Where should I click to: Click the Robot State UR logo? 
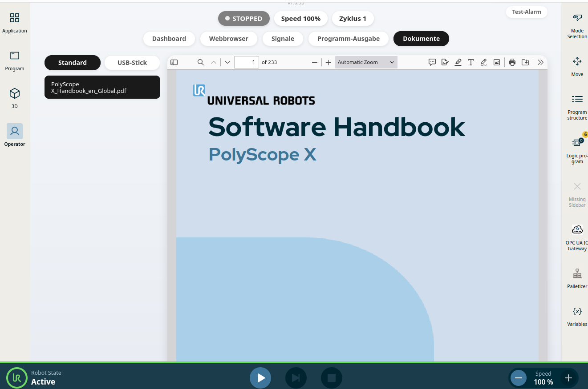(x=17, y=378)
